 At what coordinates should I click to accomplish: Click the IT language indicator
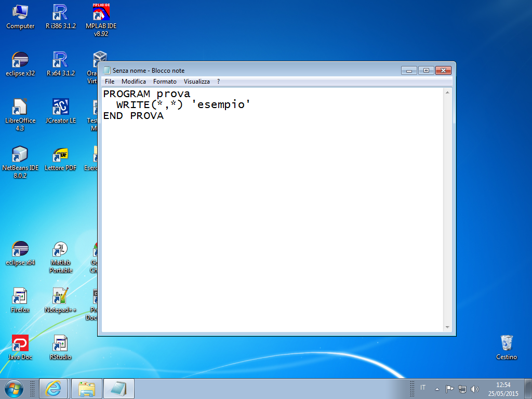423,388
